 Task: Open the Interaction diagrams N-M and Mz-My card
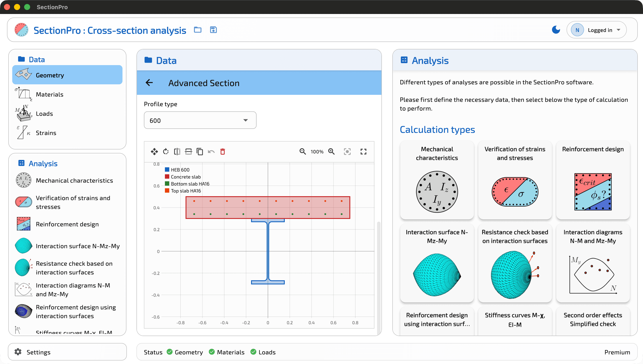click(593, 263)
